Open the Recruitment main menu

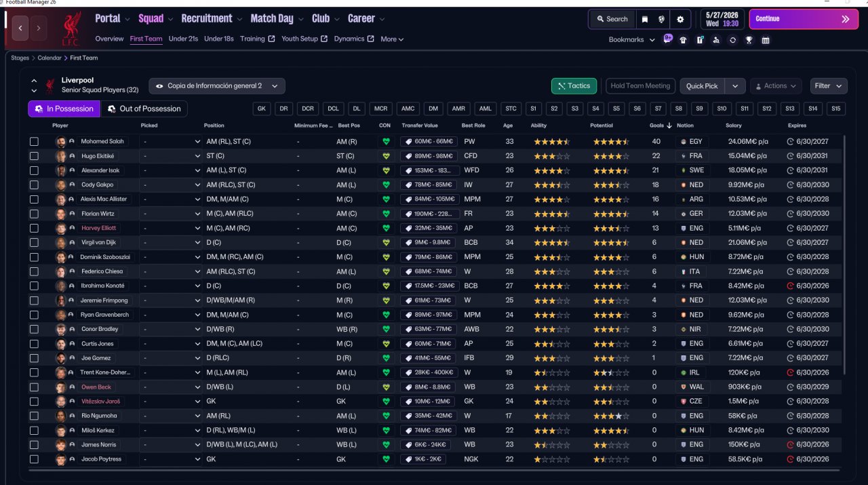coord(212,19)
